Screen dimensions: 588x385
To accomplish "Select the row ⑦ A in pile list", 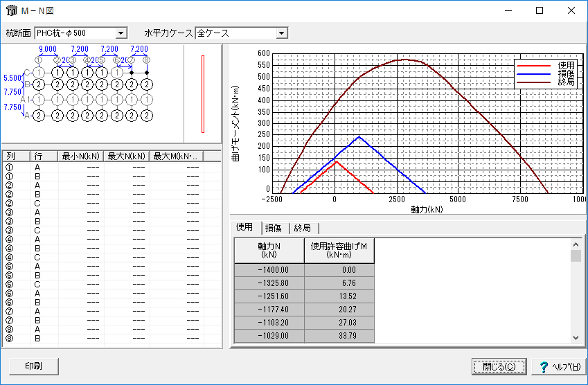I will click(112, 311).
